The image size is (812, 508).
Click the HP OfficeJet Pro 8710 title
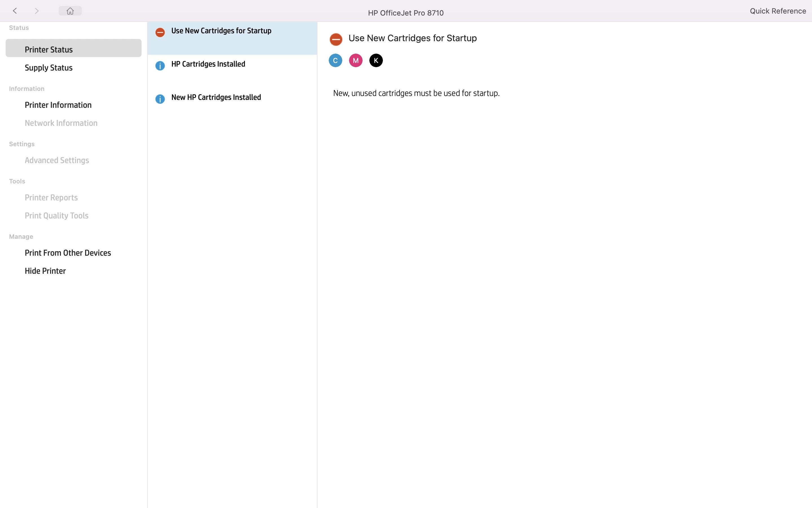pyautogui.click(x=406, y=13)
